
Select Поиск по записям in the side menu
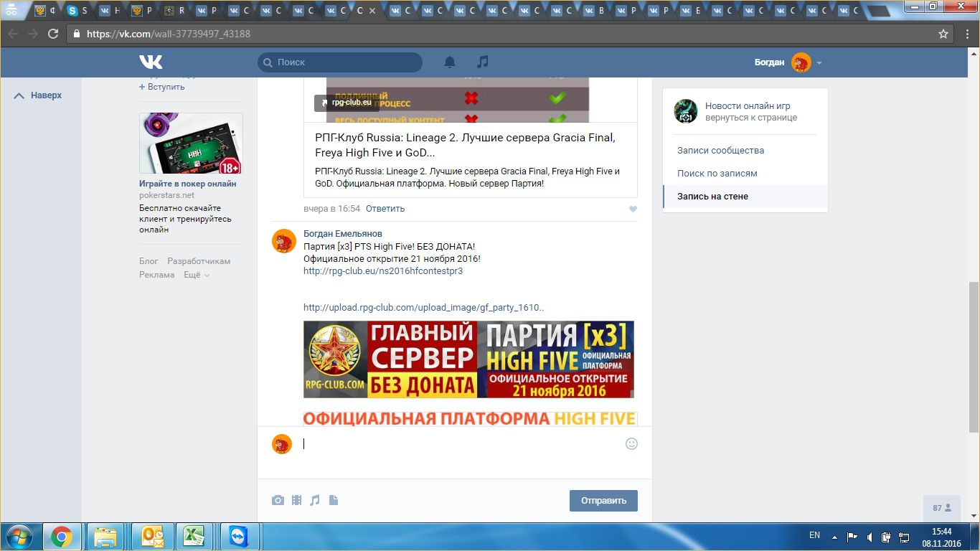point(717,174)
